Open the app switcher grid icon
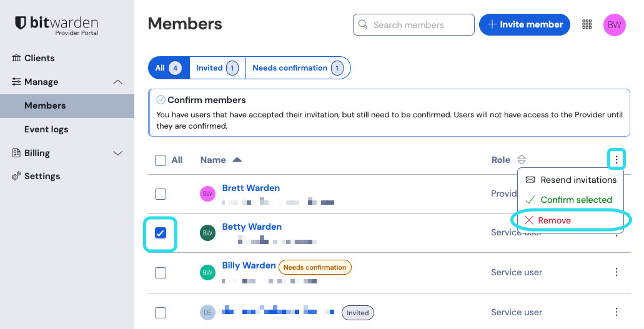 point(587,24)
